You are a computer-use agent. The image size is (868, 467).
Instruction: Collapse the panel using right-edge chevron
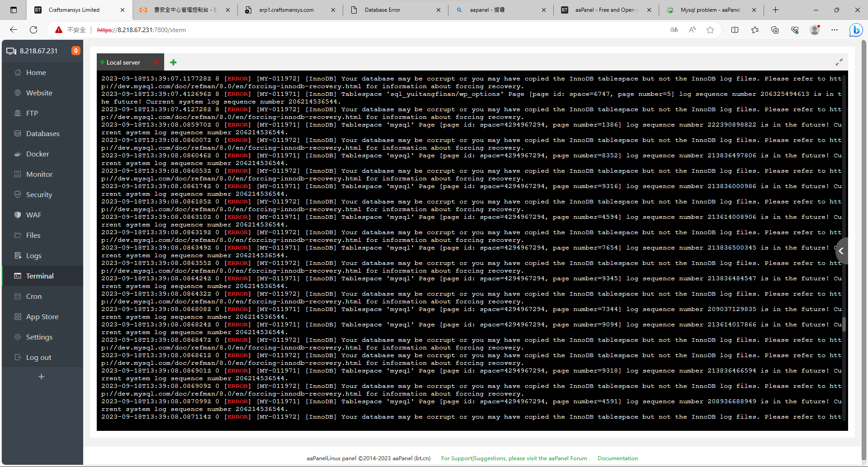tap(841, 250)
